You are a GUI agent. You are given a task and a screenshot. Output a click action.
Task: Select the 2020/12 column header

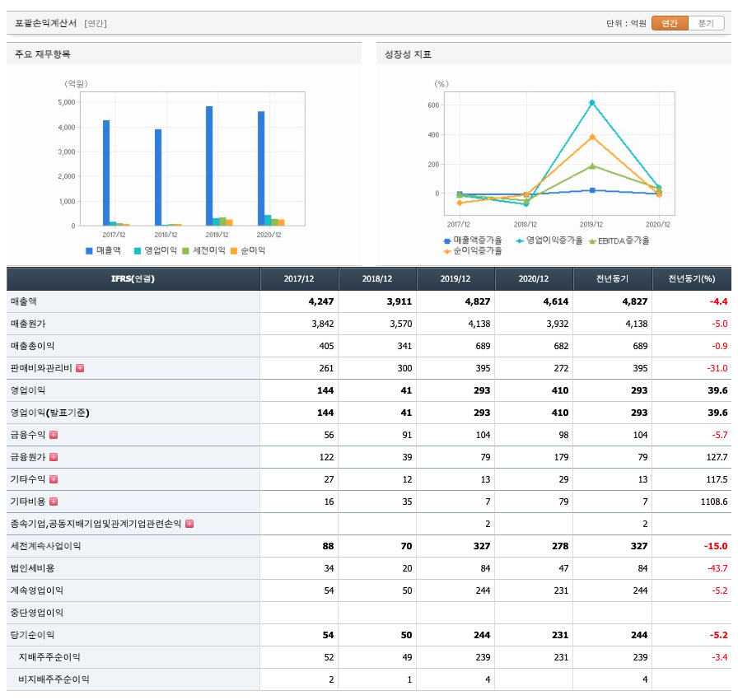pyautogui.click(x=534, y=279)
